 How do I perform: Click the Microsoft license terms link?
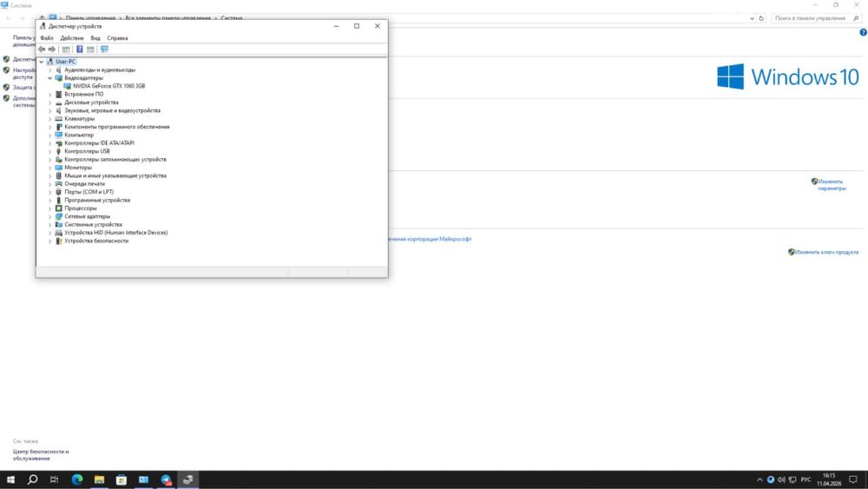[x=431, y=239]
